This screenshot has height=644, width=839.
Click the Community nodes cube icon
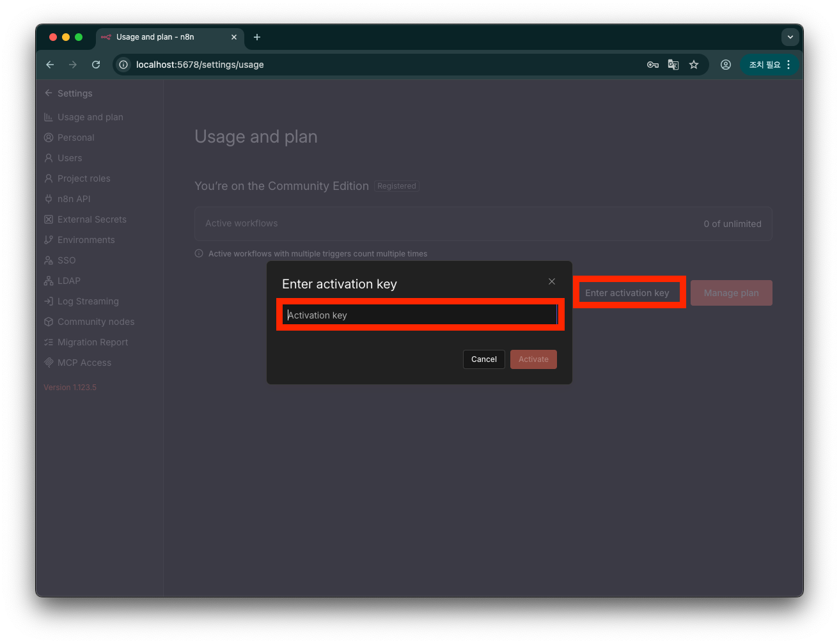pyautogui.click(x=49, y=322)
